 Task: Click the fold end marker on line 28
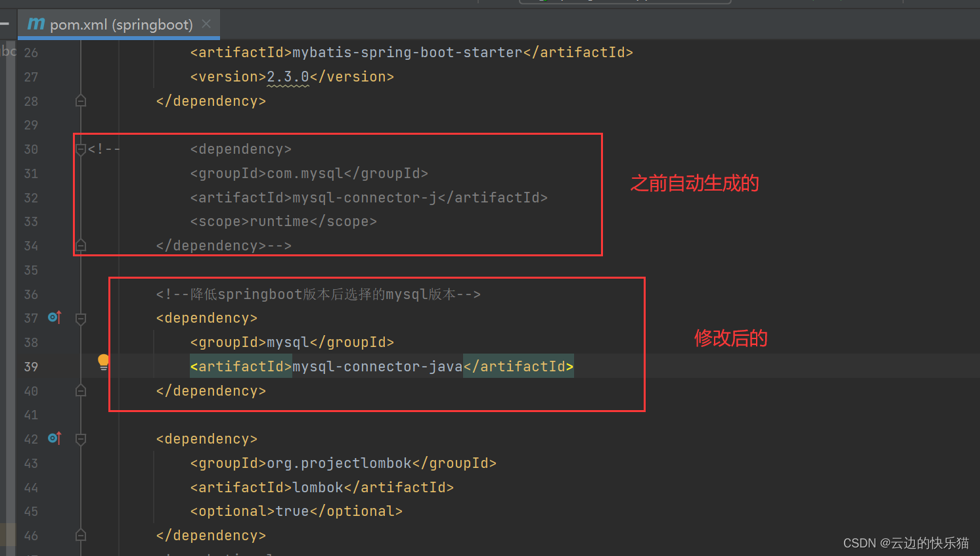tap(81, 101)
